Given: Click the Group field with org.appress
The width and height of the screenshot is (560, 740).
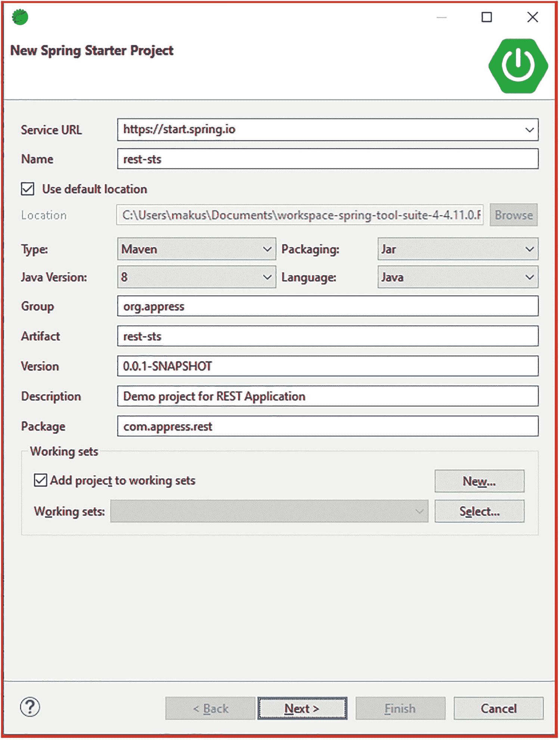Looking at the screenshot, I should 328,306.
